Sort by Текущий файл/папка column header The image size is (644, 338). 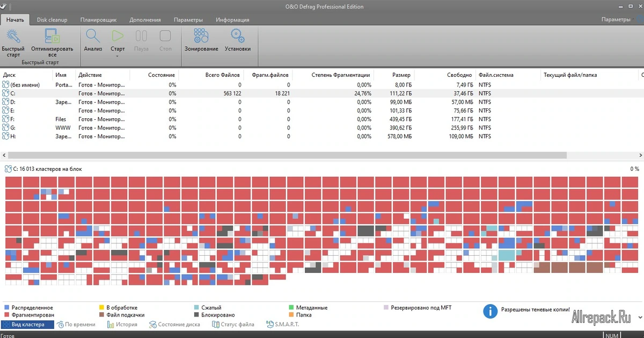[590, 75]
